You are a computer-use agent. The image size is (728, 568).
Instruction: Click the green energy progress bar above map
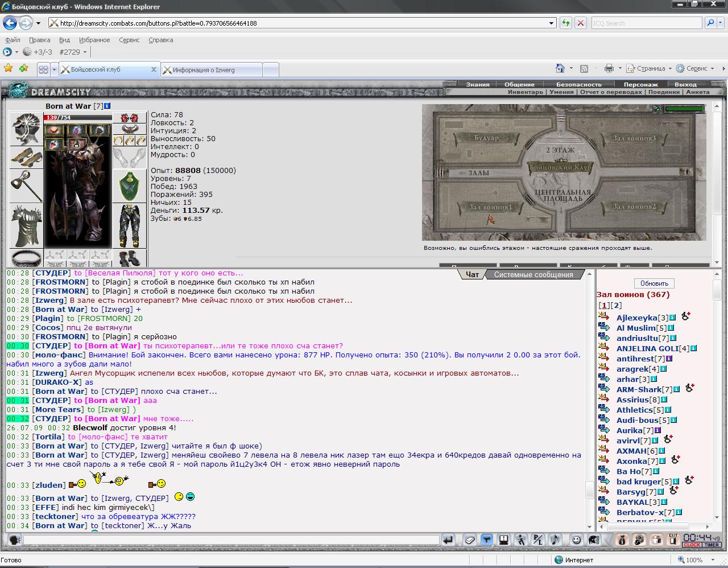tap(685, 109)
